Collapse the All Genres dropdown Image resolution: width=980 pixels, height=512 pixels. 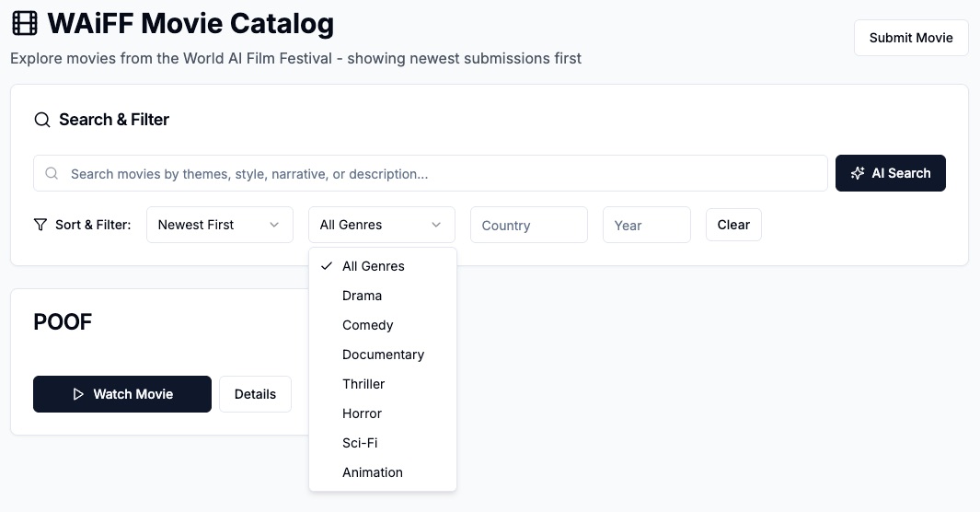pos(381,225)
